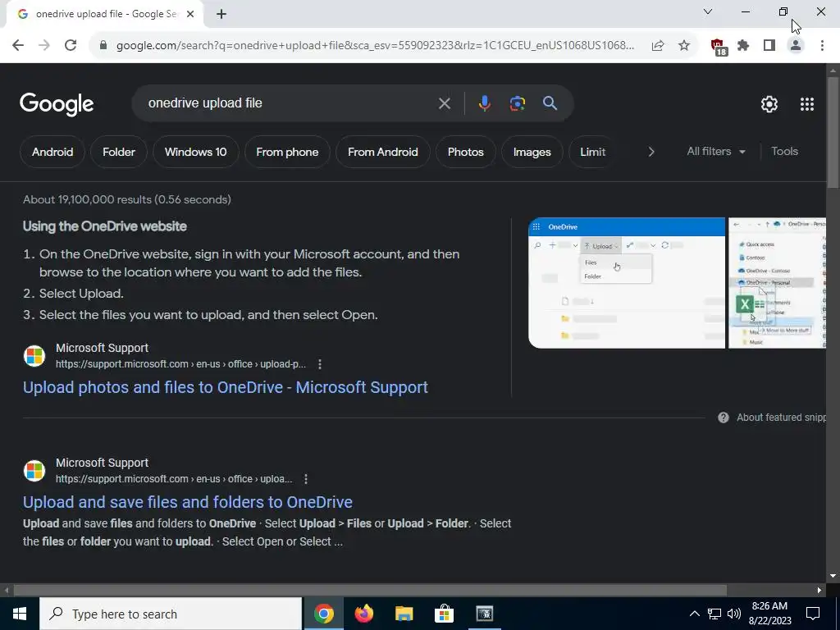Select the Limit filter chip

[x=592, y=152]
